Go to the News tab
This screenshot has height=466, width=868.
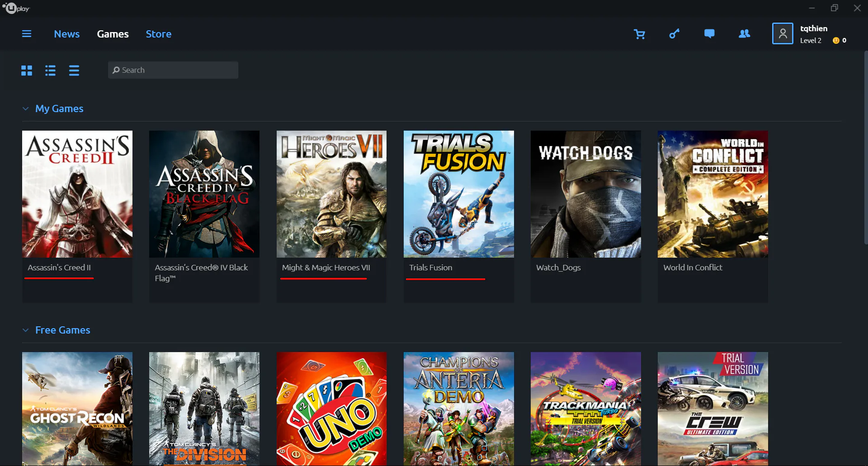click(66, 34)
